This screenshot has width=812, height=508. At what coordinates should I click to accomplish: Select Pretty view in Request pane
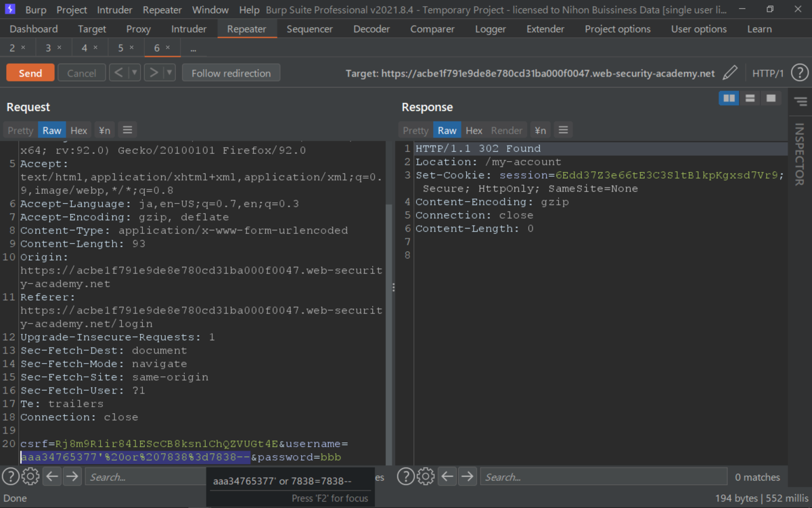[20, 130]
